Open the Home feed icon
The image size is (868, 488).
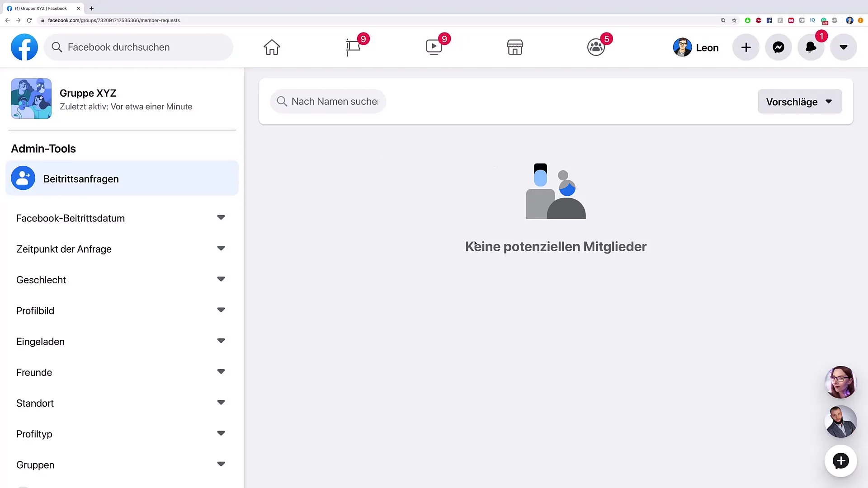click(x=272, y=47)
